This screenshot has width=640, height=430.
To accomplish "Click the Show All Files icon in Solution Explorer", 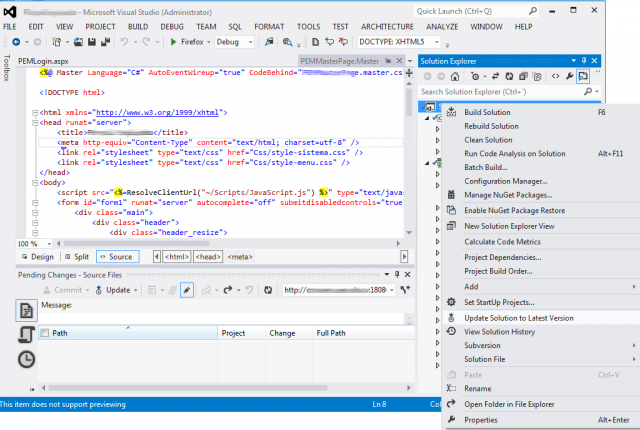I will [x=537, y=76].
